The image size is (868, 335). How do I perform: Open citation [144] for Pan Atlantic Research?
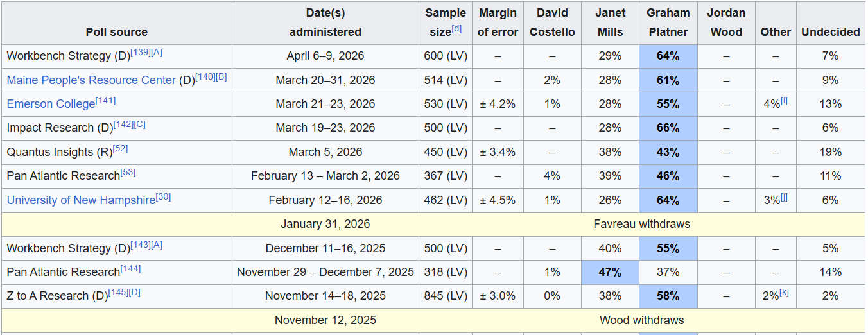click(x=130, y=269)
